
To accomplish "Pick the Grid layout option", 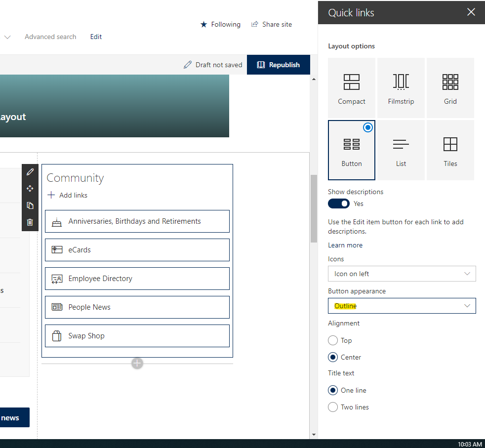I will (x=450, y=88).
